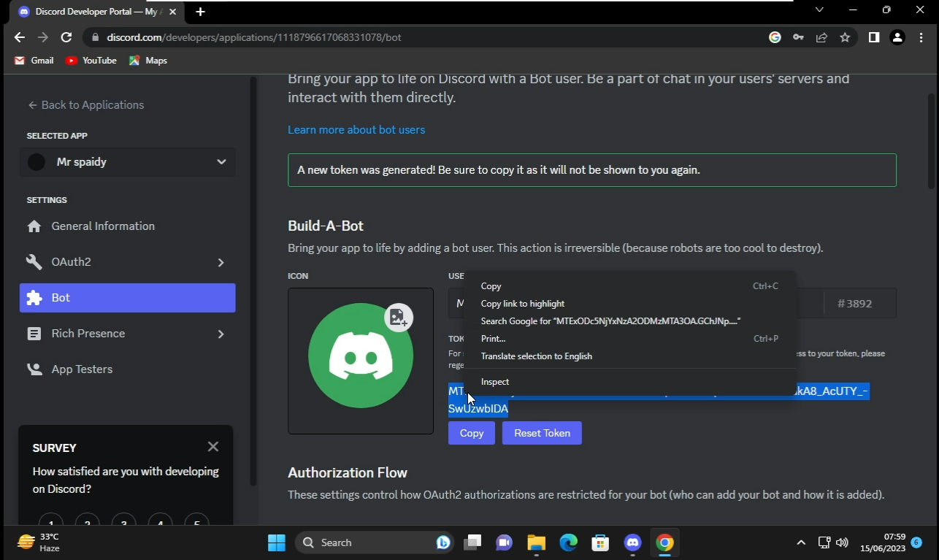Open Gmail bookmark
This screenshot has width=939, height=560.
34,61
